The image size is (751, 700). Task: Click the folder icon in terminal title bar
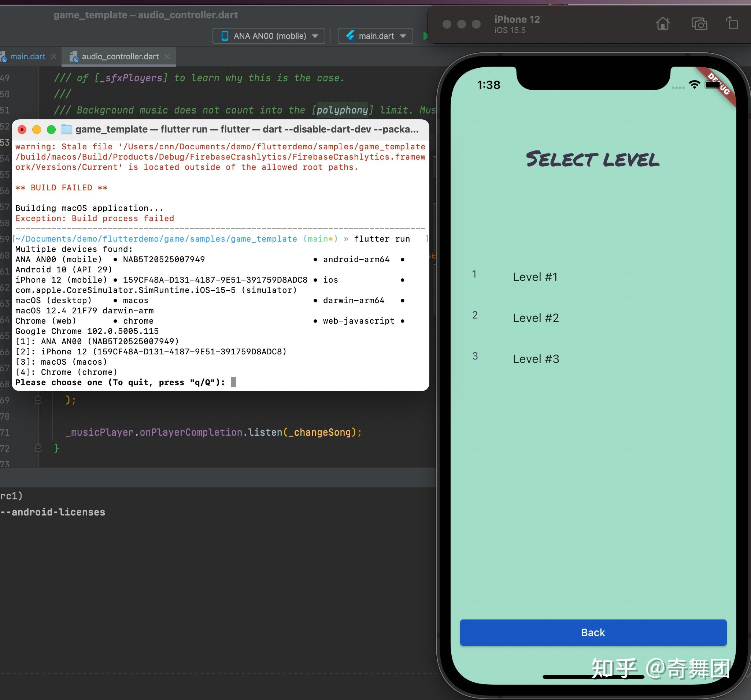pos(66,130)
